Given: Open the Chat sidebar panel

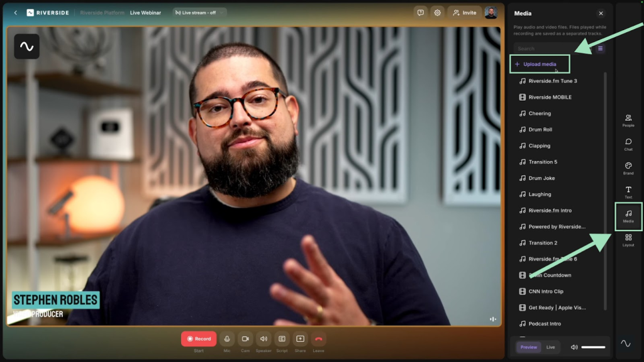Looking at the screenshot, I should point(628,145).
